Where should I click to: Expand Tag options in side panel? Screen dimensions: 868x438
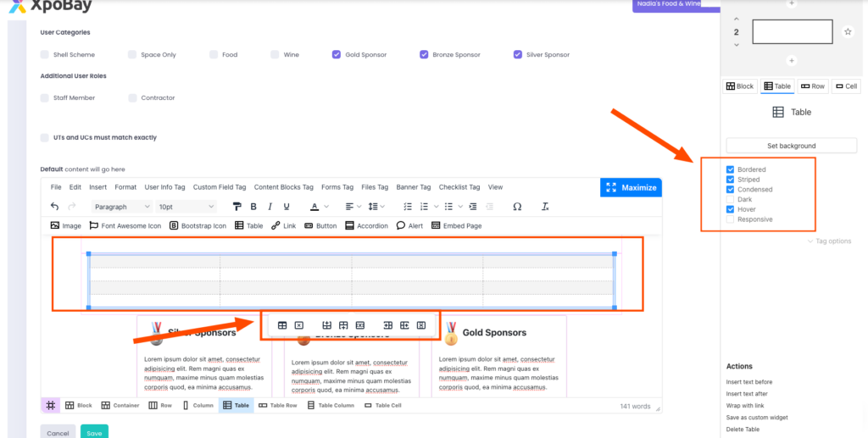pyautogui.click(x=829, y=241)
